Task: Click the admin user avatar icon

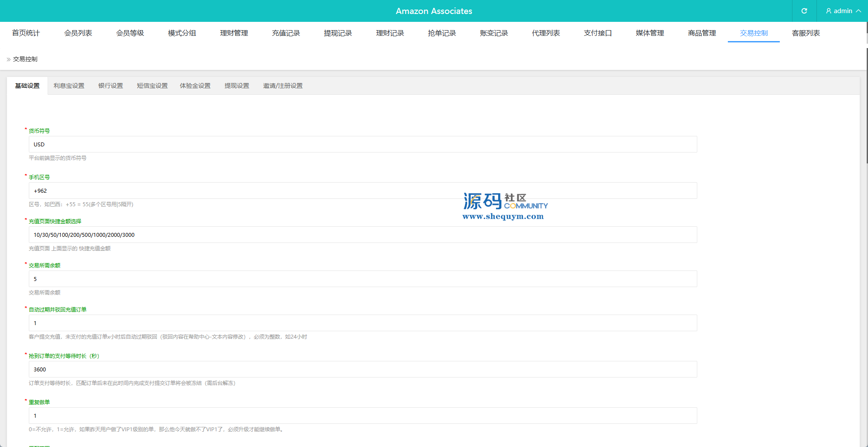Action: [828, 11]
